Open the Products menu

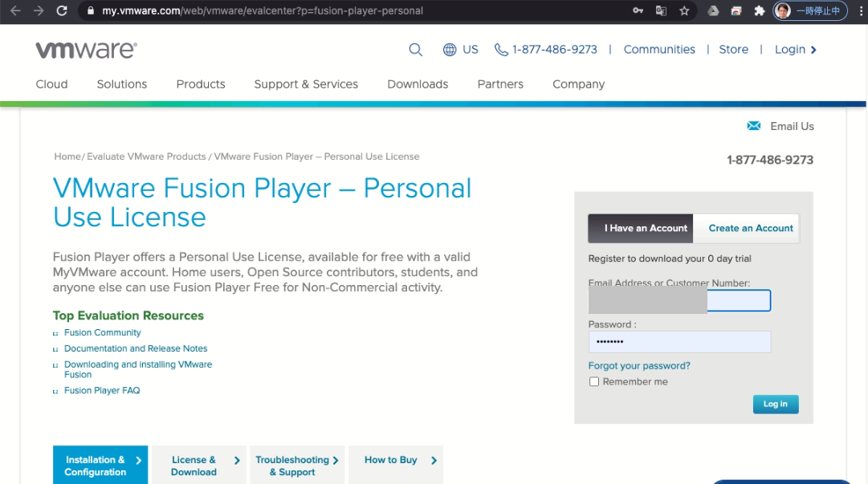(201, 84)
